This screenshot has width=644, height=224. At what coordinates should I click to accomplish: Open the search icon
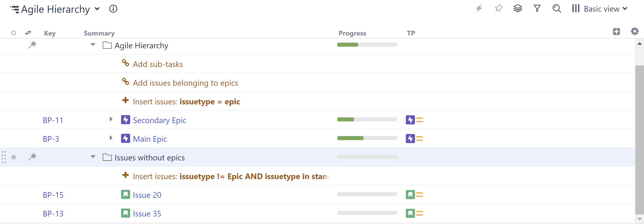pyautogui.click(x=557, y=8)
